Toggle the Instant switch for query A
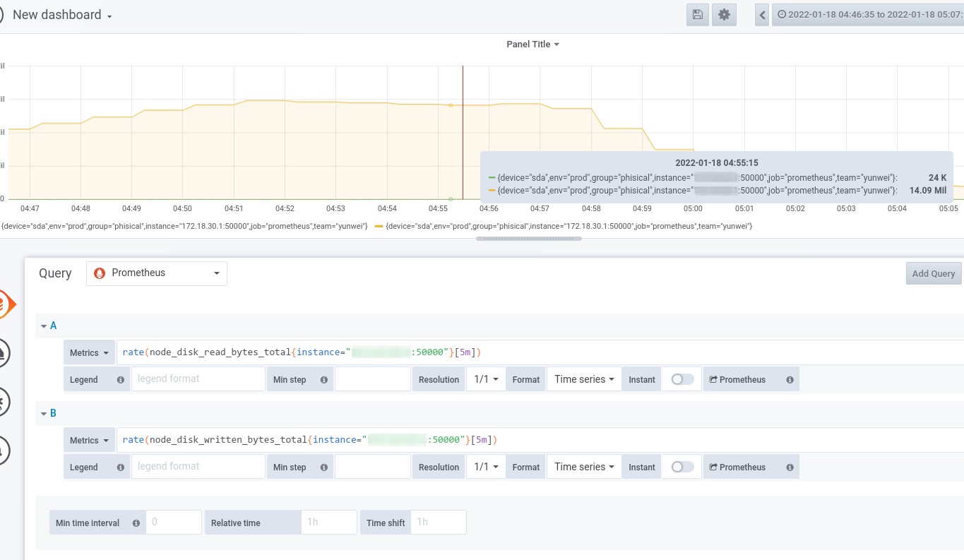The height and width of the screenshot is (560, 964). (x=682, y=379)
